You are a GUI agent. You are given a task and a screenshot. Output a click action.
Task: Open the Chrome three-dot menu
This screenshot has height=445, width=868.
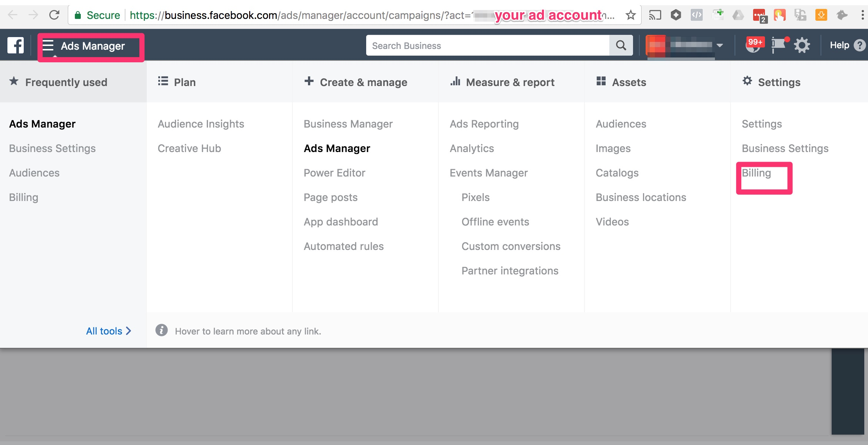pos(862,15)
